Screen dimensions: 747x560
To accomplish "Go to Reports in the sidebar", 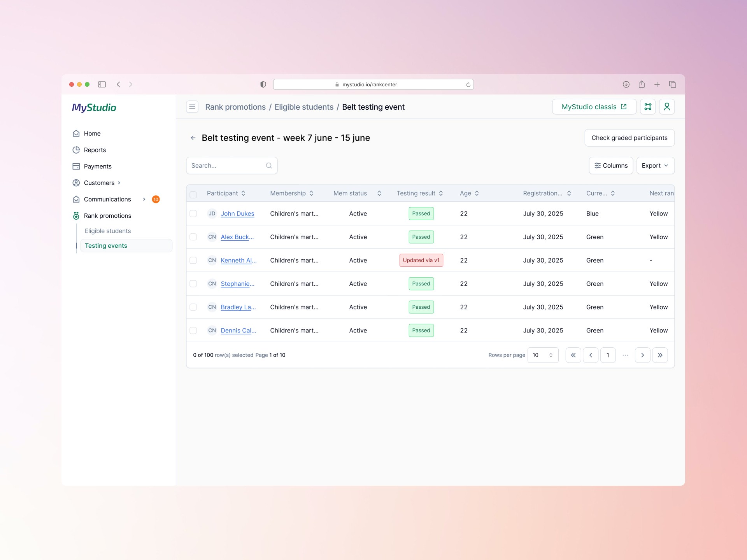I will point(95,150).
